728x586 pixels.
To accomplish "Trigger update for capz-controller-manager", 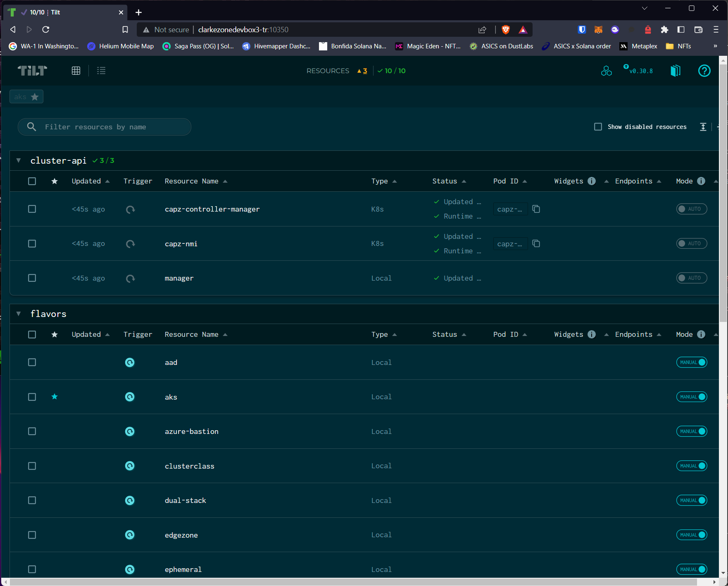I will pos(130,210).
